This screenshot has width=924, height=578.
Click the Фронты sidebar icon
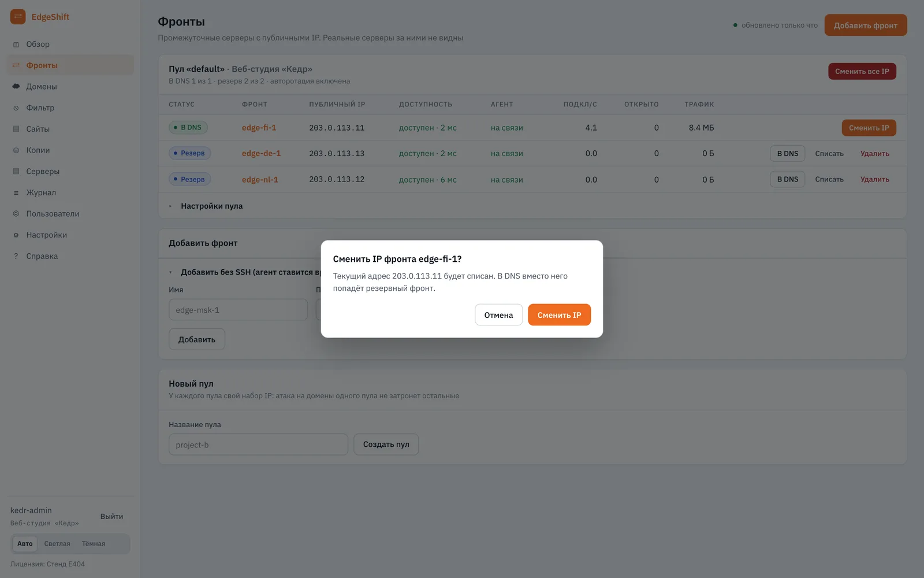tap(16, 65)
